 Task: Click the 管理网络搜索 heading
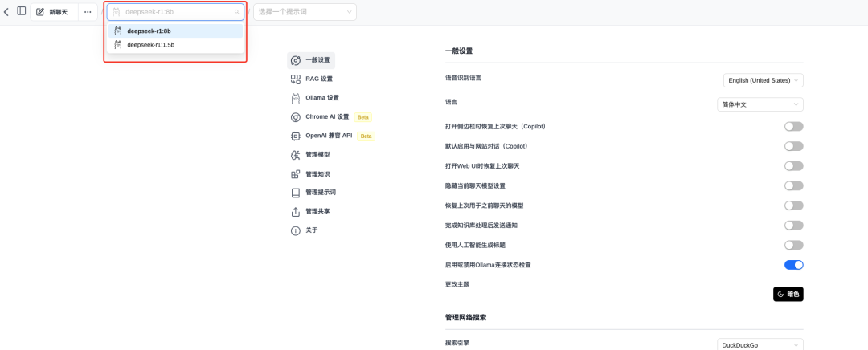pos(466,317)
